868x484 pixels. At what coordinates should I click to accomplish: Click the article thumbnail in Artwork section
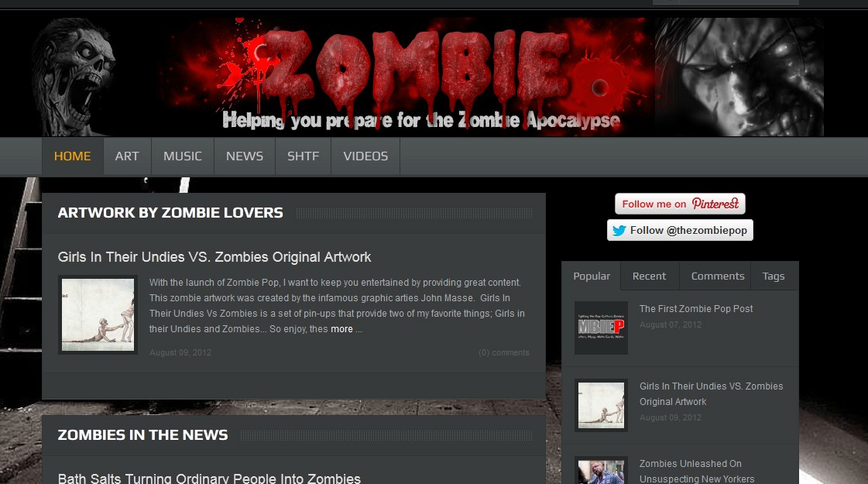click(x=98, y=314)
